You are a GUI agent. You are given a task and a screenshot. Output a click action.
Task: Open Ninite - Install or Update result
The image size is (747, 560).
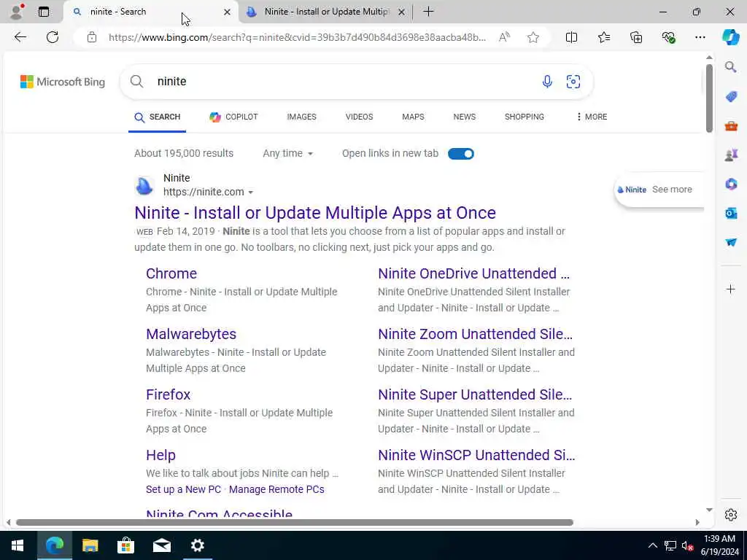(315, 213)
